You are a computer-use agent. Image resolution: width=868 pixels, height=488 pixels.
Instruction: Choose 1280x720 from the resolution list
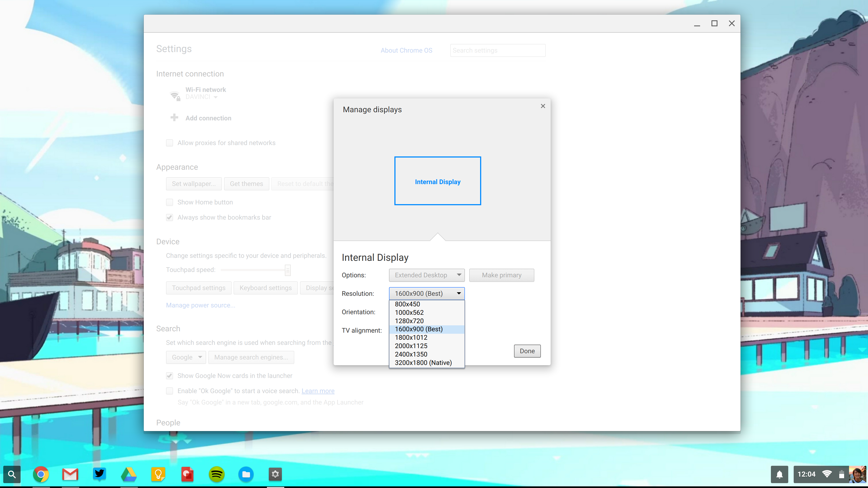click(x=409, y=321)
